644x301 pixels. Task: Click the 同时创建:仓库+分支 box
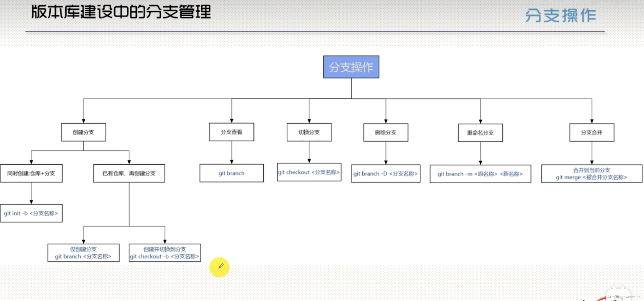[x=31, y=173]
